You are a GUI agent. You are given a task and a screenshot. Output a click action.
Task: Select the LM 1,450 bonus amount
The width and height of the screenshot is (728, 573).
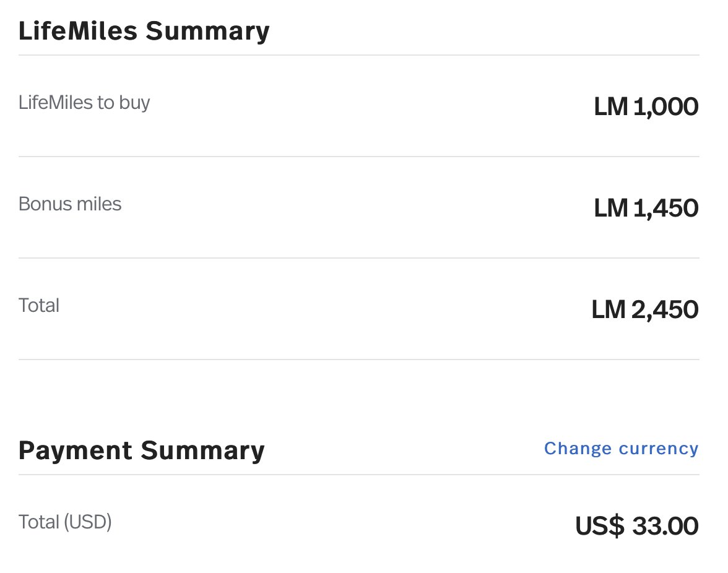click(x=646, y=209)
